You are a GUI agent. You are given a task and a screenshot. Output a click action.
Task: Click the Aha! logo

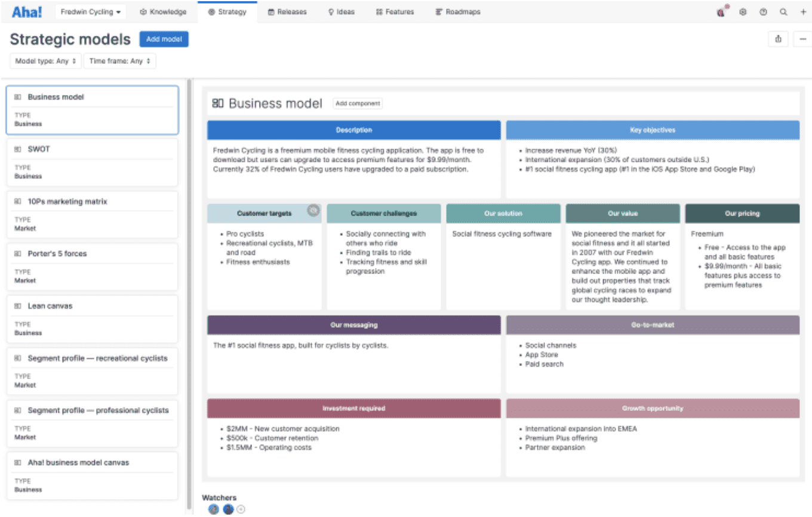pyautogui.click(x=26, y=11)
